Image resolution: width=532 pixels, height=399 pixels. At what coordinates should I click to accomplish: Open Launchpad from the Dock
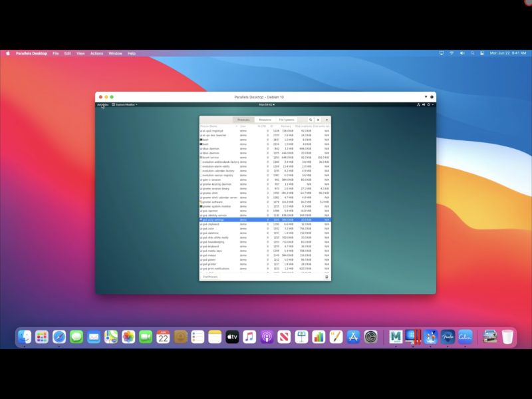pyautogui.click(x=42, y=337)
